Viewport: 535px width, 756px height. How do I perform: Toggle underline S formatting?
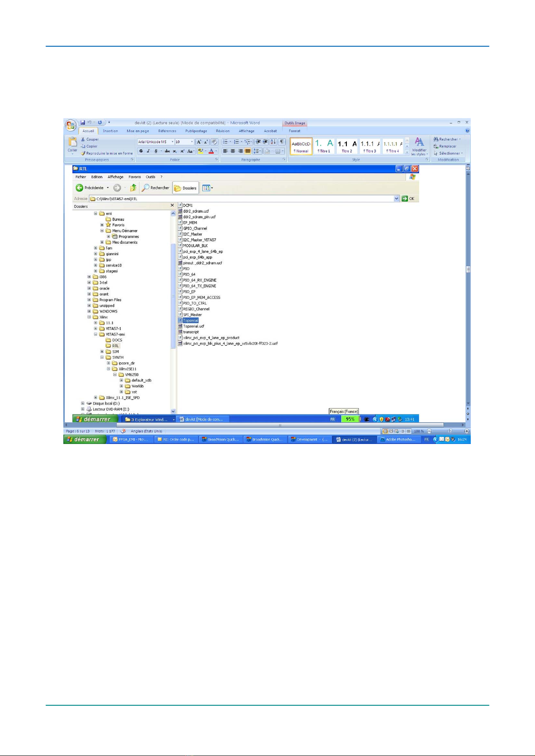pos(156,151)
